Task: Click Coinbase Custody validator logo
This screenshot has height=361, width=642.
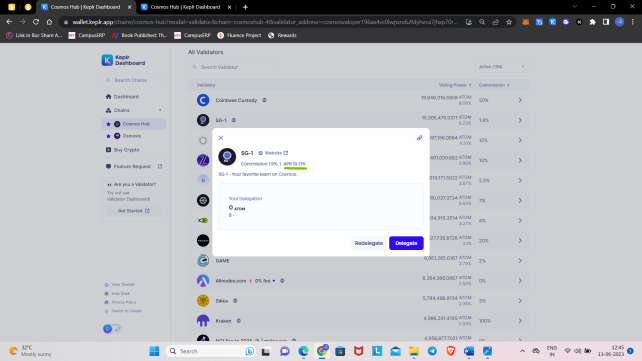Action: (203, 100)
